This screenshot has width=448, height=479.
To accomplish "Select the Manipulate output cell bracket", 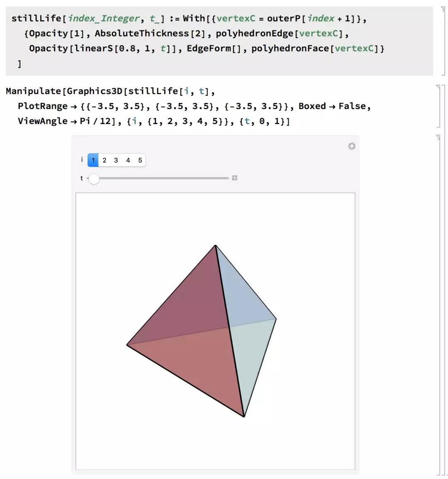I will coord(439,305).
